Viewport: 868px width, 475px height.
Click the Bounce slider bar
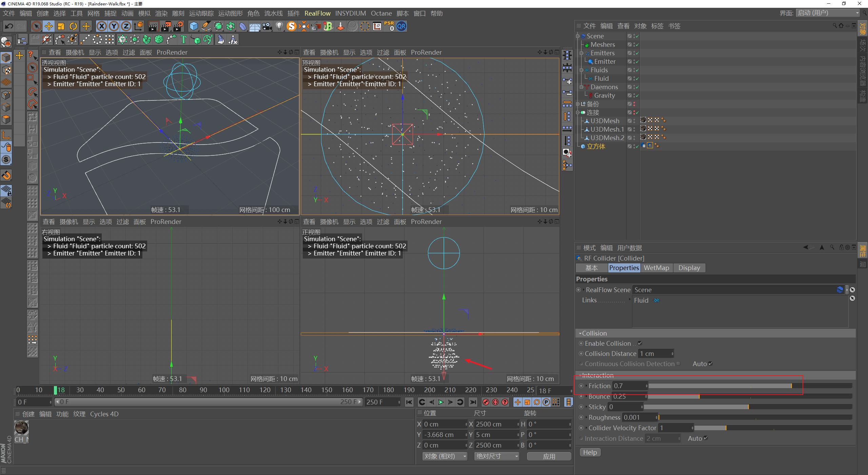(x=749, y=396)
